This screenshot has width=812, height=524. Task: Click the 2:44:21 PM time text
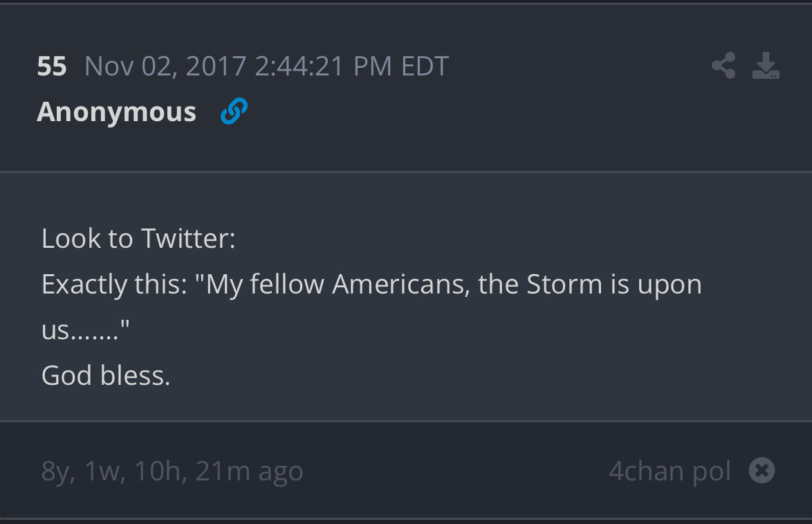point(324,66)
